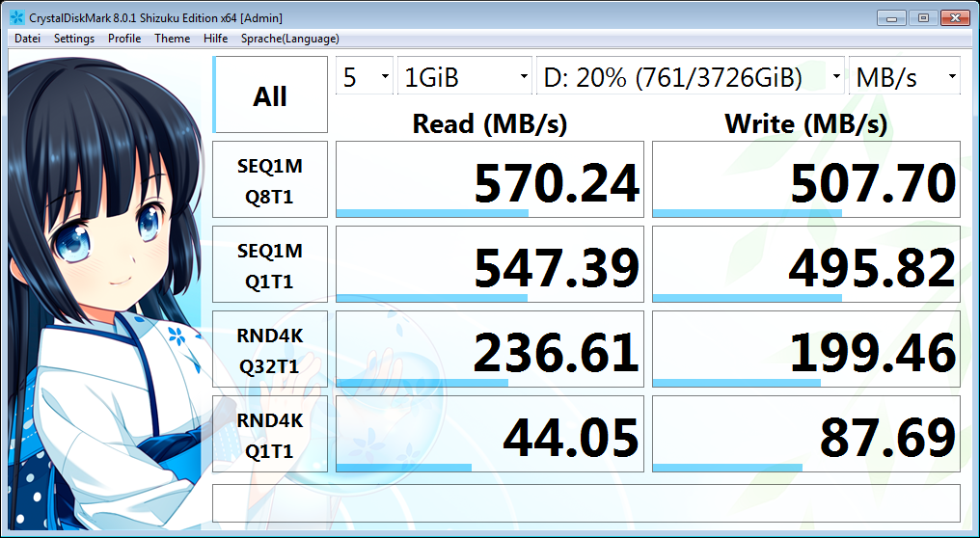Minimize the CrystalDiskMark window
The width and height of the screenshot is (980, 538).
[892, 18]
